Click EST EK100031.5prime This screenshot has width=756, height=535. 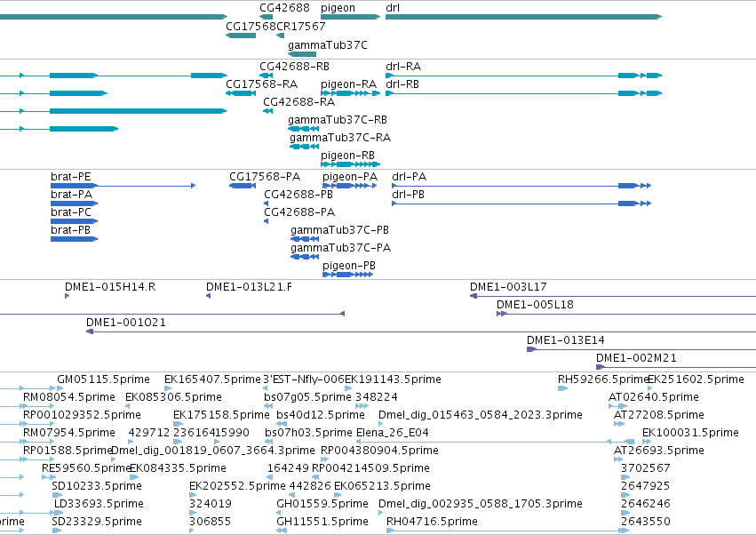pos(690,433)
